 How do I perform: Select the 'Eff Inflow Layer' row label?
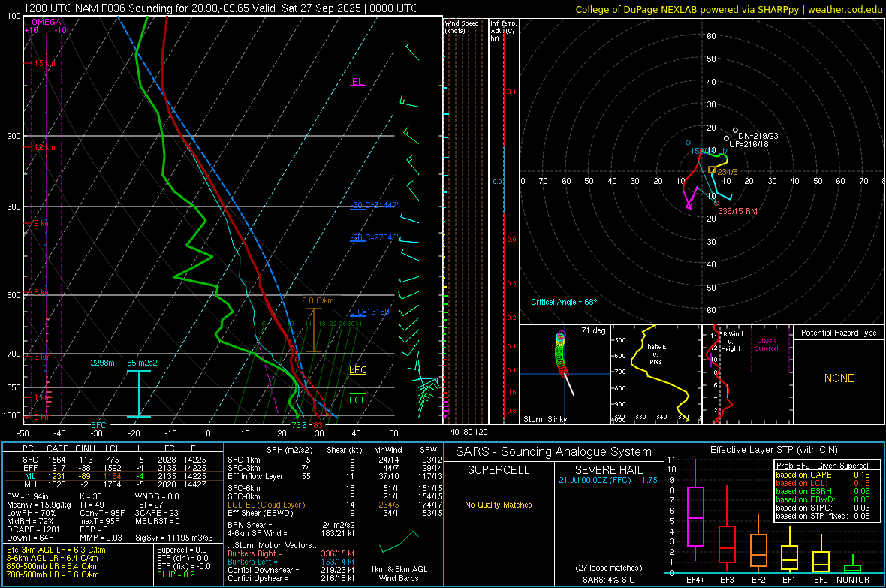[255, 476]
